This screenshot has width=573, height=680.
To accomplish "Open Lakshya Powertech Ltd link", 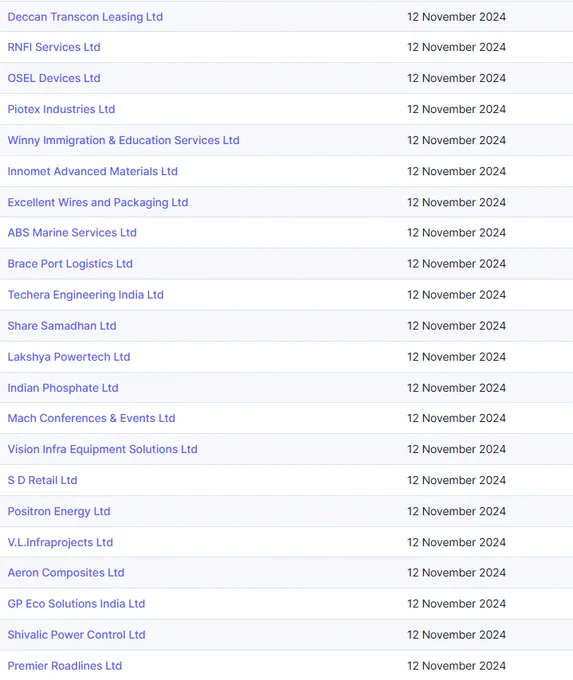I will point(69,357).
